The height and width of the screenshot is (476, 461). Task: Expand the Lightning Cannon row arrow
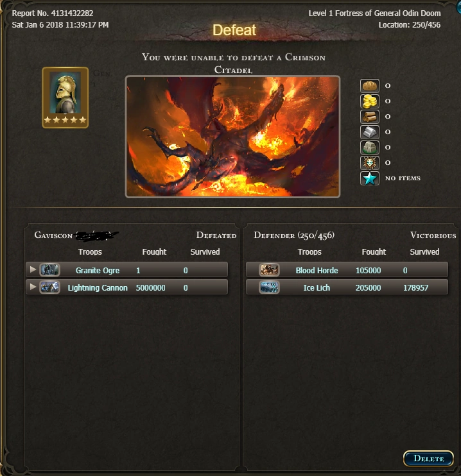(33, 287)
